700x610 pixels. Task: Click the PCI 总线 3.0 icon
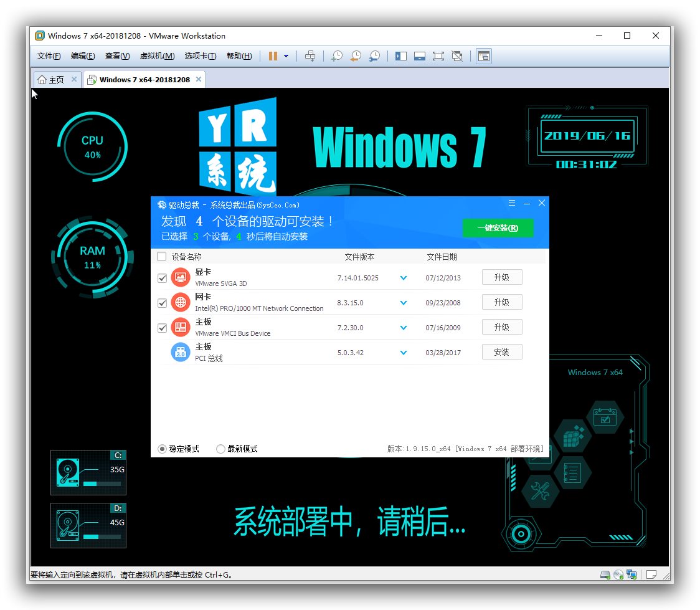coord(181,352)
